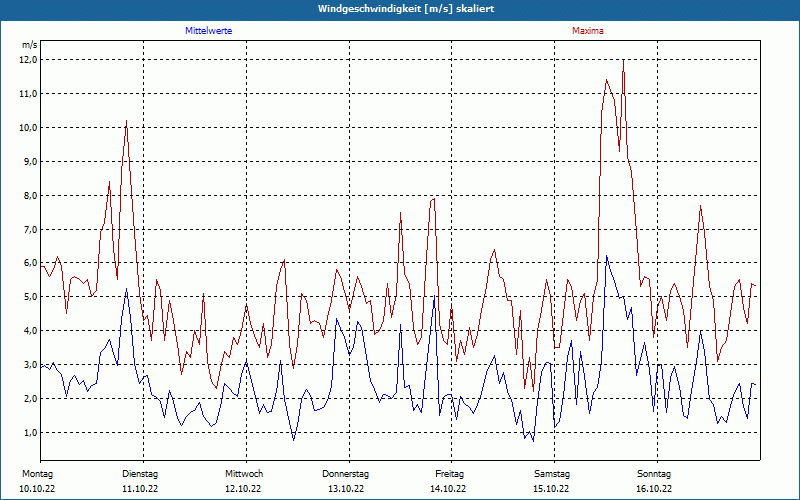Select the 8,0 y-axis value
Image resolution: width=800 pixels, height=500 pixels.
coord(32,195)
